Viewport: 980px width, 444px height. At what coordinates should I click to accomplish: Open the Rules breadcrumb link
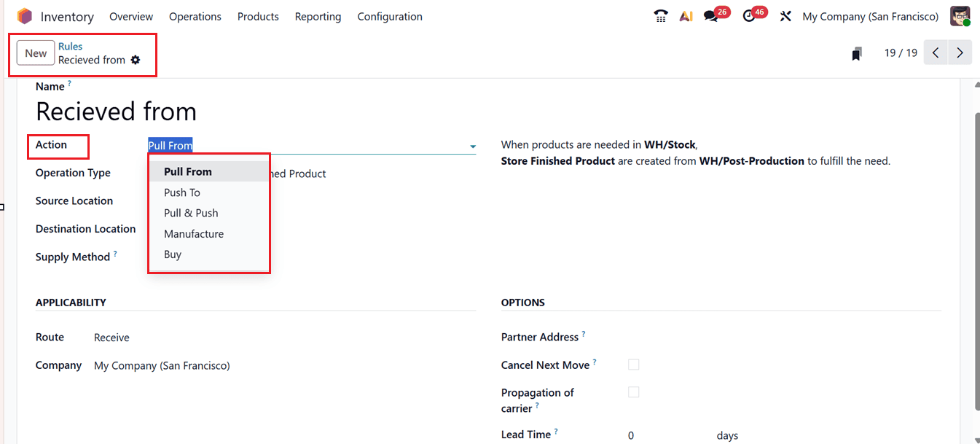(70, 46)
